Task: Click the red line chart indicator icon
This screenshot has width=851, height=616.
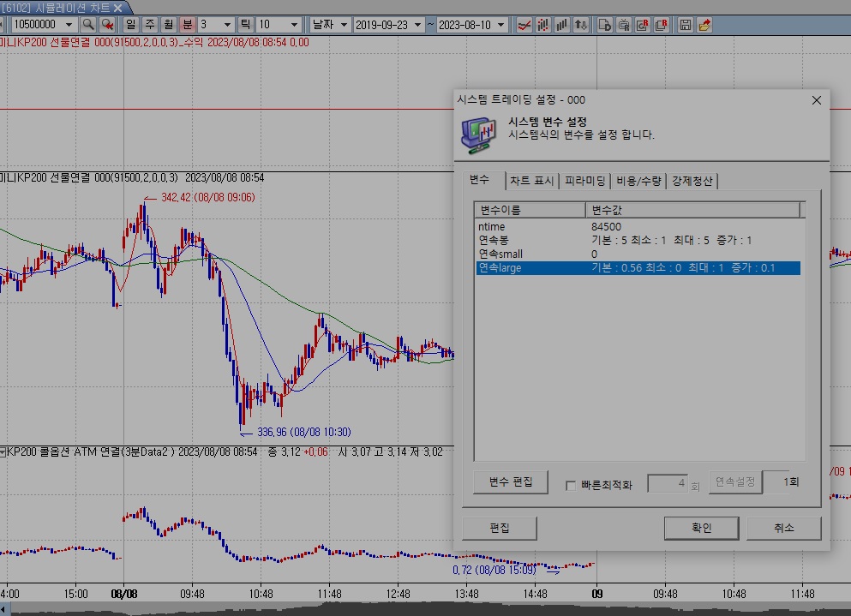Action: tap(523, 25)
